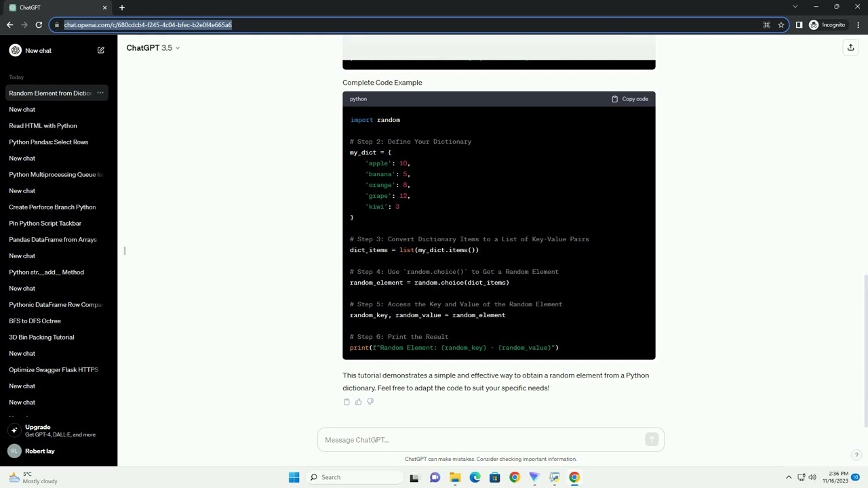Open a new browser tab

(122, 7)
